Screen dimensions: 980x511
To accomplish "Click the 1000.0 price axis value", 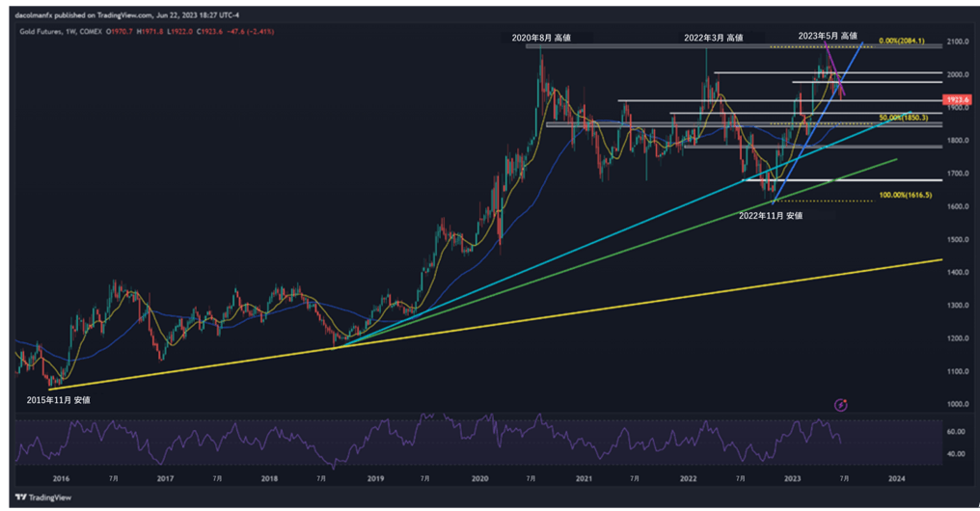I will (x=958, y=404).
